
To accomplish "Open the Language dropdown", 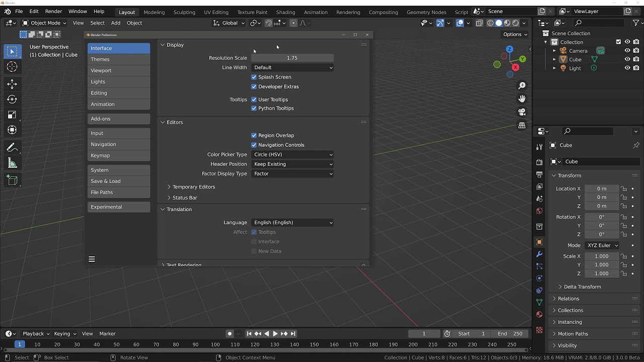I will [x=292, y=222].
